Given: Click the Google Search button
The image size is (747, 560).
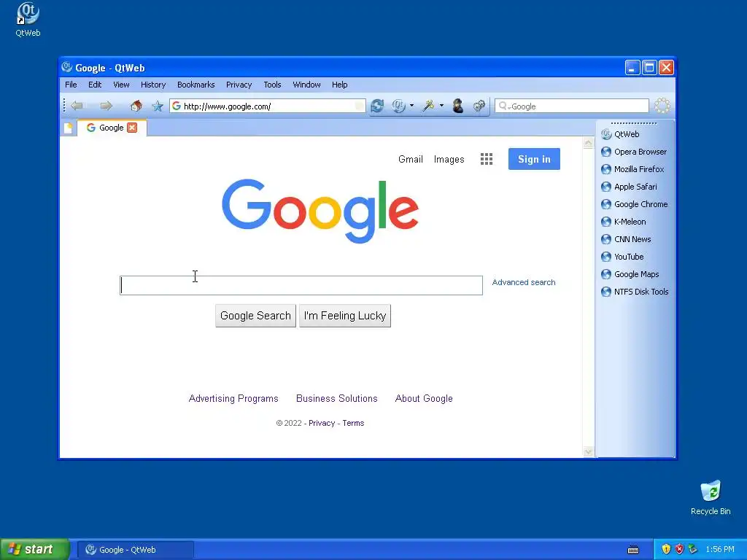Looking at the screenshot, I should click(x=255, y=316).
